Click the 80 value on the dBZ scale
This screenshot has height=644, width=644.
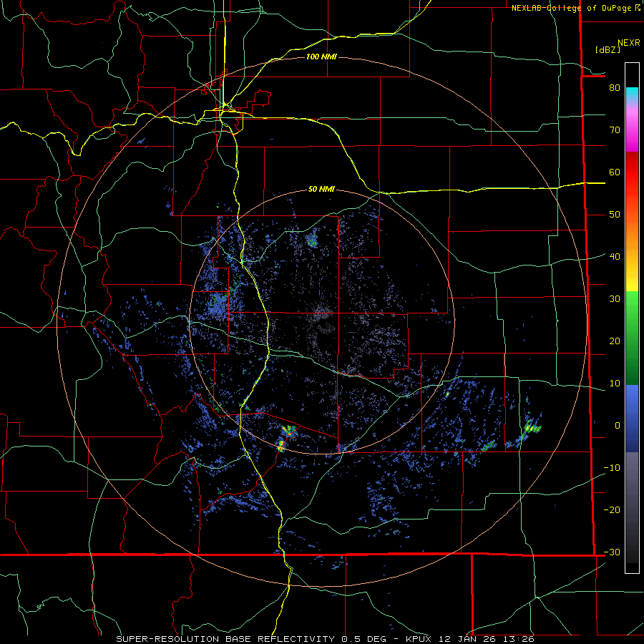[615, 88]
